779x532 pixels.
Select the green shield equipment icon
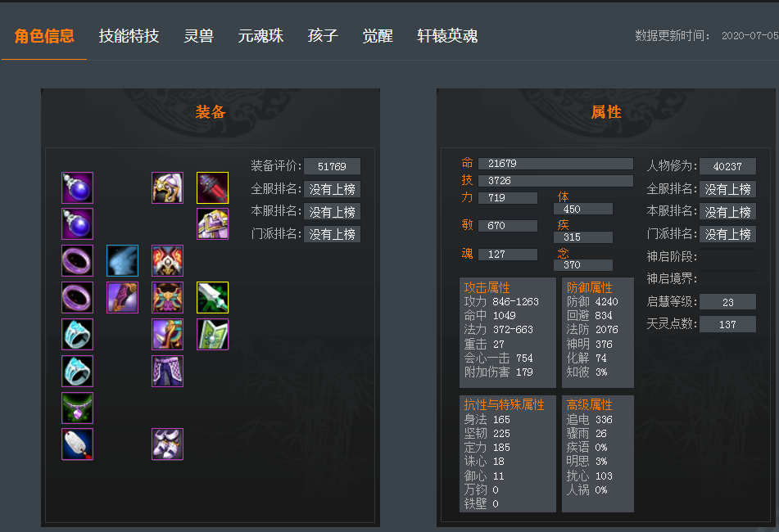(213, 334)
